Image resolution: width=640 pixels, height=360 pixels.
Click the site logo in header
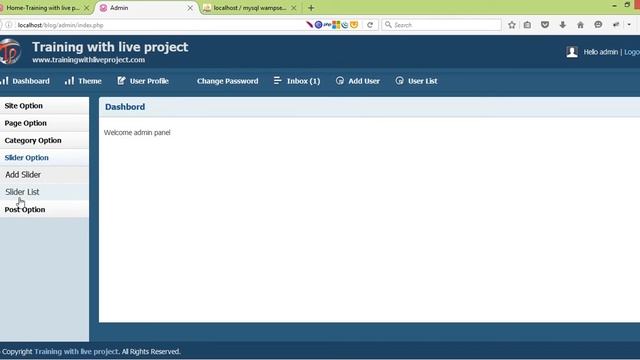[10, 51]
